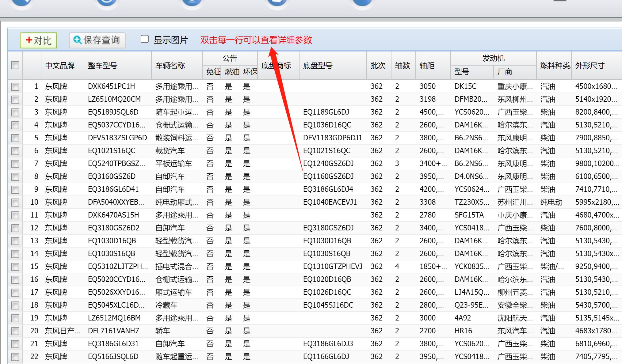The height and width of the screenshot is (364, 622).
Task: Click manufacturer 安徽全柴...
Action: click(515, 305)
